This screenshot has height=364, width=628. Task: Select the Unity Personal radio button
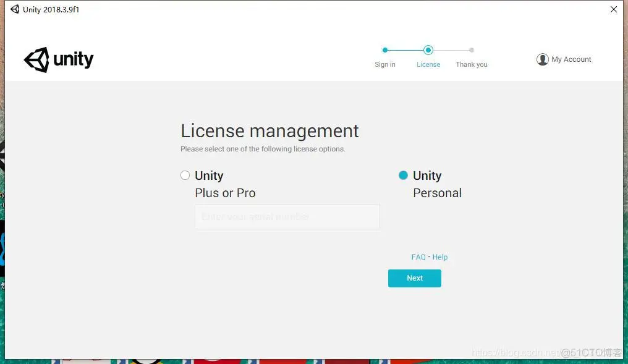403,176
